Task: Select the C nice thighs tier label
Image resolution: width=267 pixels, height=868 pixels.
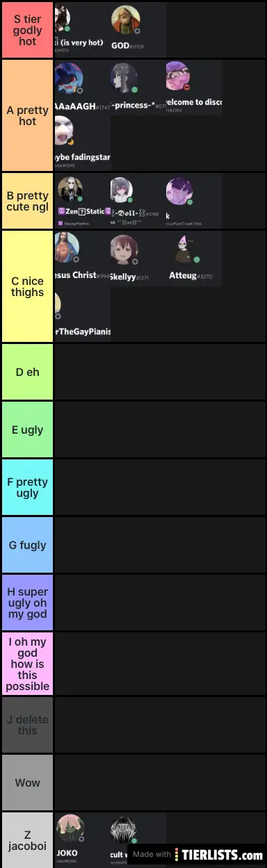Action: click(27, 286)
